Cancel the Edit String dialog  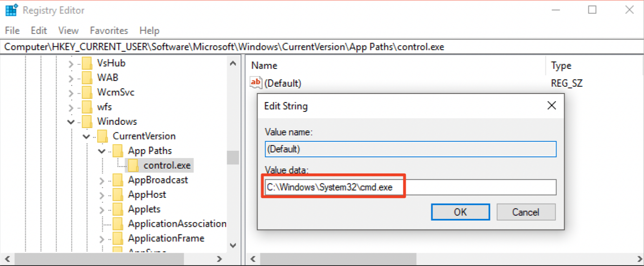click(x=526, y=212)
